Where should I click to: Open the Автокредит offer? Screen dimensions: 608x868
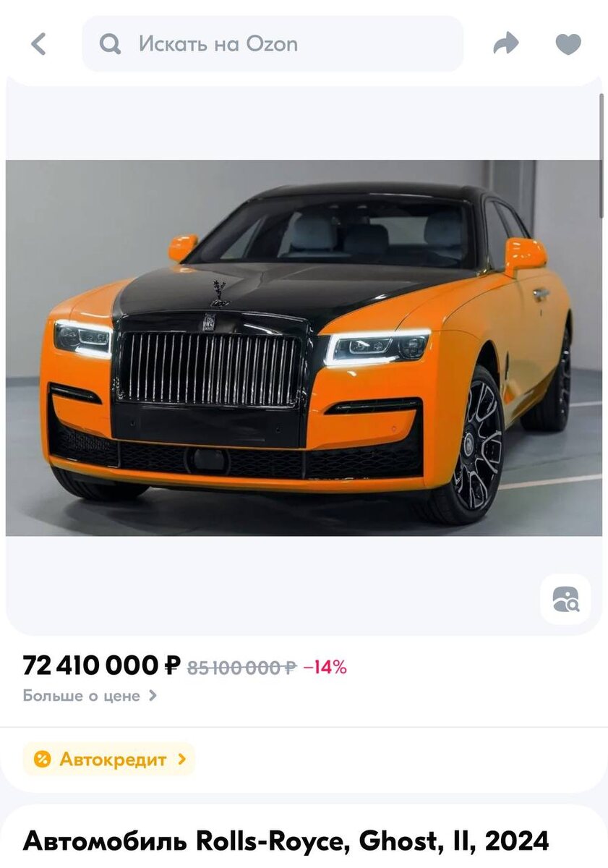[109, 759]
